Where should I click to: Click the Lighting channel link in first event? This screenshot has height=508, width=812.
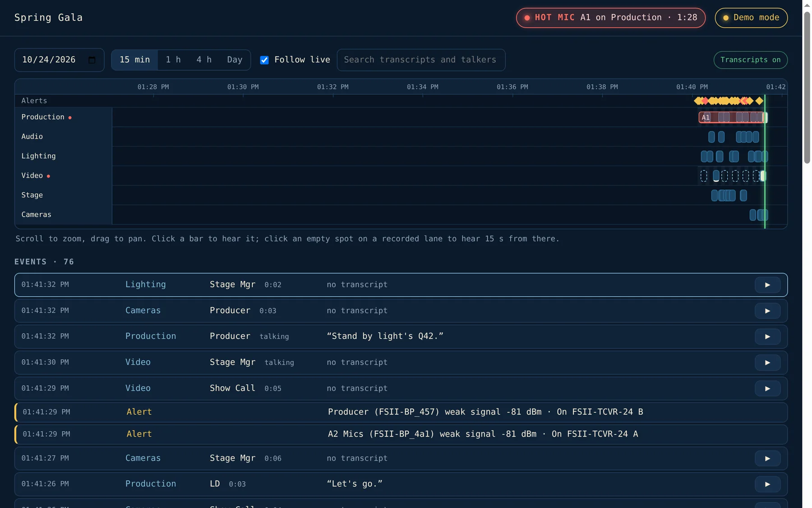145,284
